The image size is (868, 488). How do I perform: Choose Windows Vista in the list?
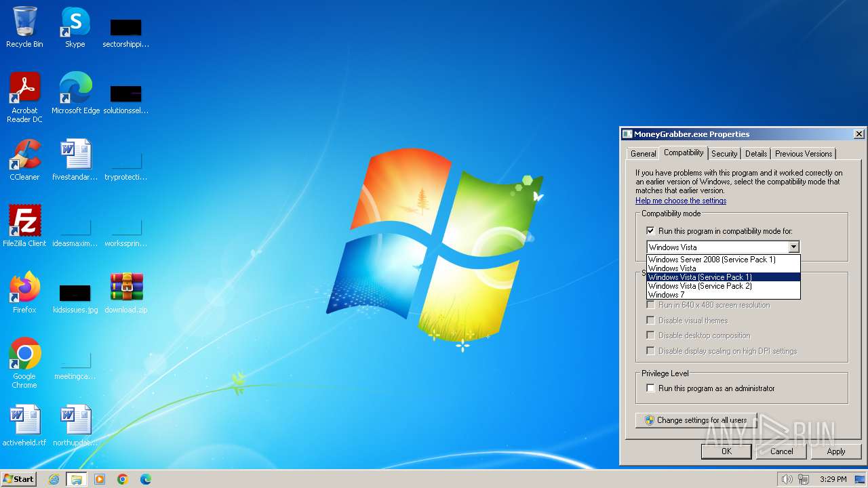(x=724, y=268)
